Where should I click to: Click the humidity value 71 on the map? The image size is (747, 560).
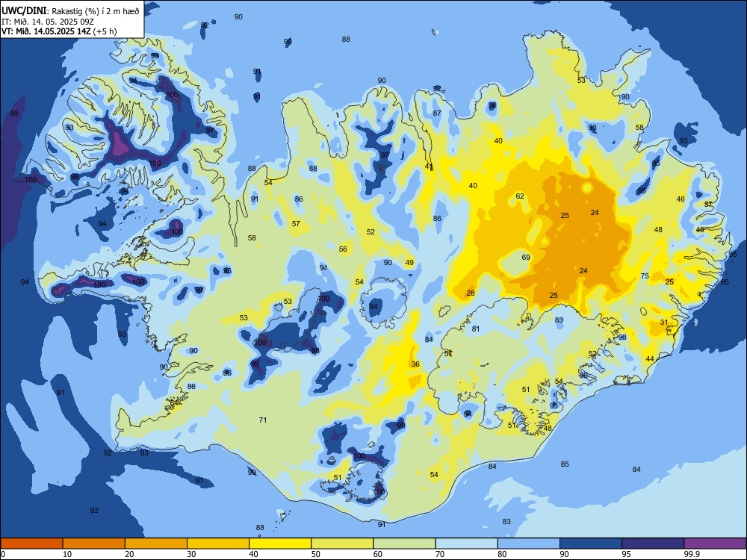pyautogui.click(x=262, y=420)
